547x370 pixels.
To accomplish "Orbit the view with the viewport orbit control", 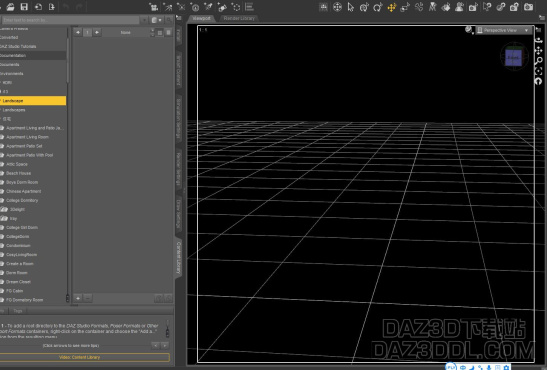I will pyautogui.click(x=539, y=40).
